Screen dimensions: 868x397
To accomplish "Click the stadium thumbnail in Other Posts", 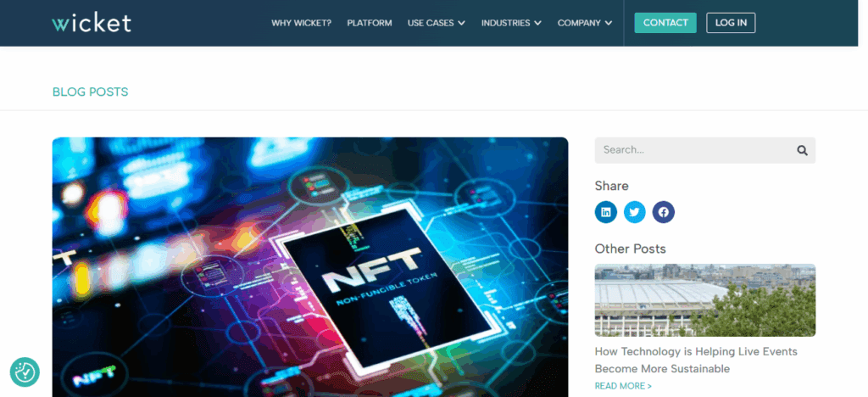I will 704,300.
